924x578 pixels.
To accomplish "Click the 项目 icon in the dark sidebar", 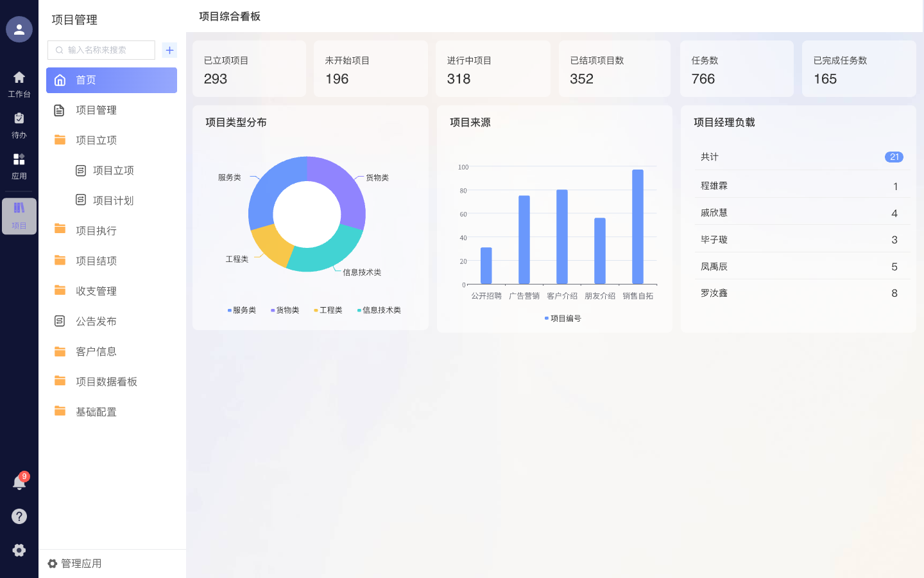I will [x=19, y=216].
